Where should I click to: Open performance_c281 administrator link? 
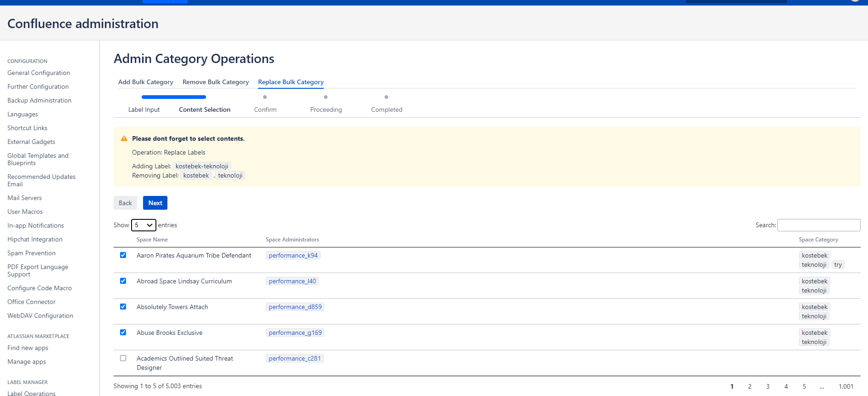pos(294,358)
